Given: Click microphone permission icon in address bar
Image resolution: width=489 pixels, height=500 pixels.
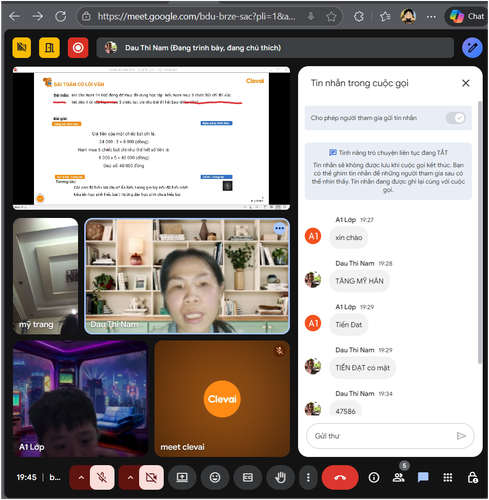Looking at the screenshot, I should click(x=311, y=16).
